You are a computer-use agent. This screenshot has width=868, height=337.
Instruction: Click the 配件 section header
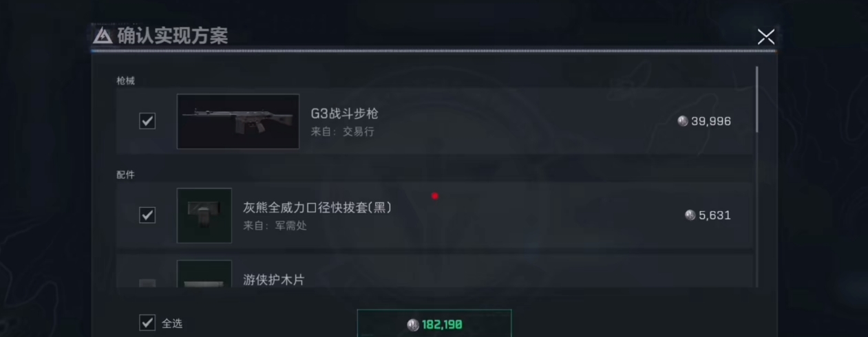[x=125, y=175]
